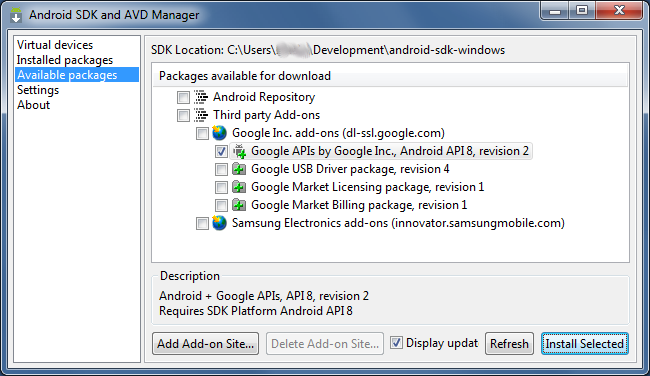Image resolution: width=650 pixels, height=376 pixels.
Task: Select the Android Repository row text
Action: point(264,97)
